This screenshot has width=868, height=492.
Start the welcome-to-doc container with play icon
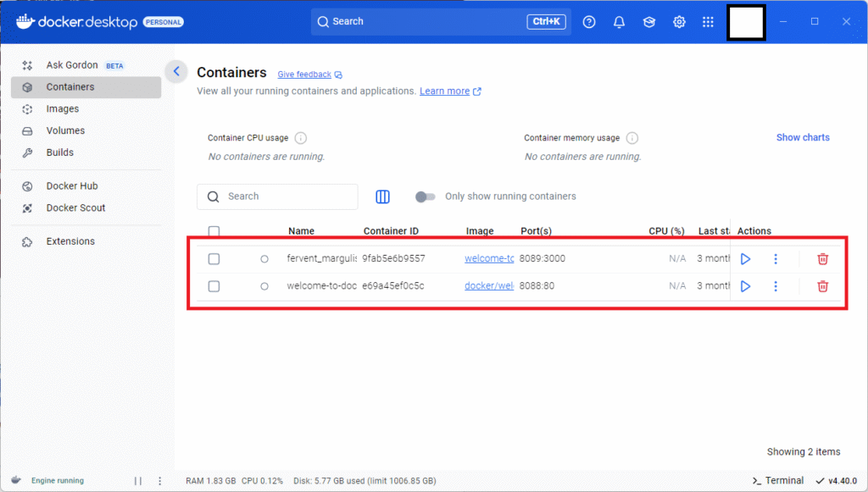tap(745, 286)
